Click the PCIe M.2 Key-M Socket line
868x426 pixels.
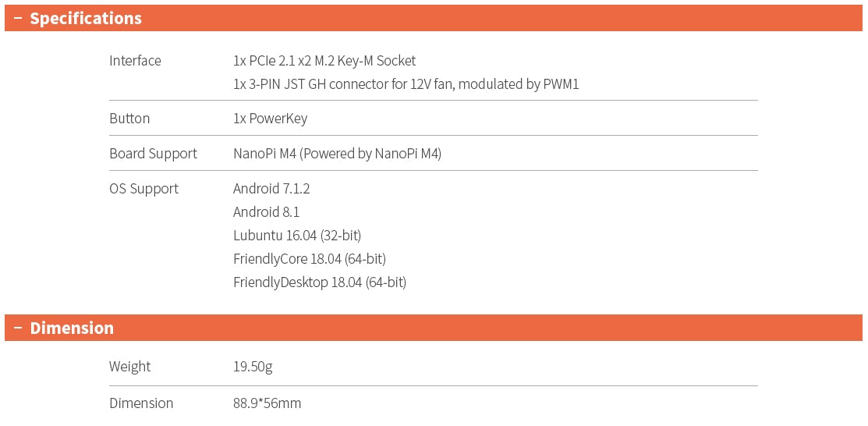pos(324,61)
